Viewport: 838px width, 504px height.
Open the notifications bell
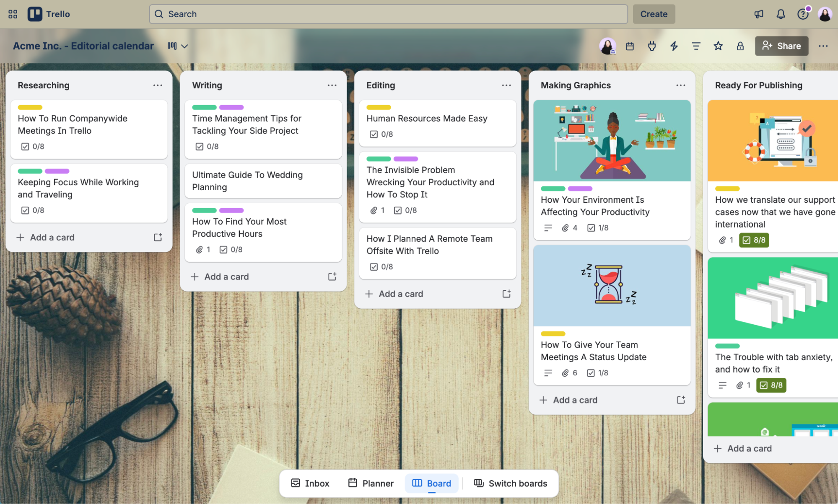(781, 14)
